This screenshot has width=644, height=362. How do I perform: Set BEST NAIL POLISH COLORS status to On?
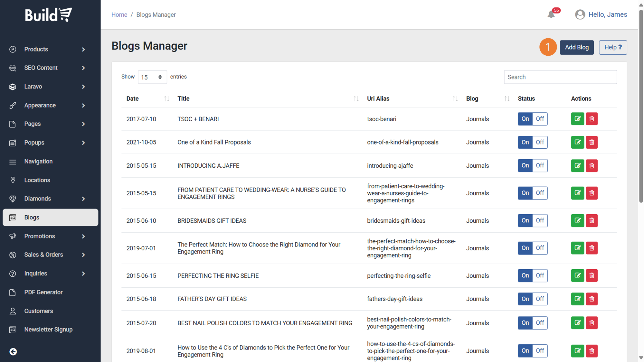pos(525,323)
